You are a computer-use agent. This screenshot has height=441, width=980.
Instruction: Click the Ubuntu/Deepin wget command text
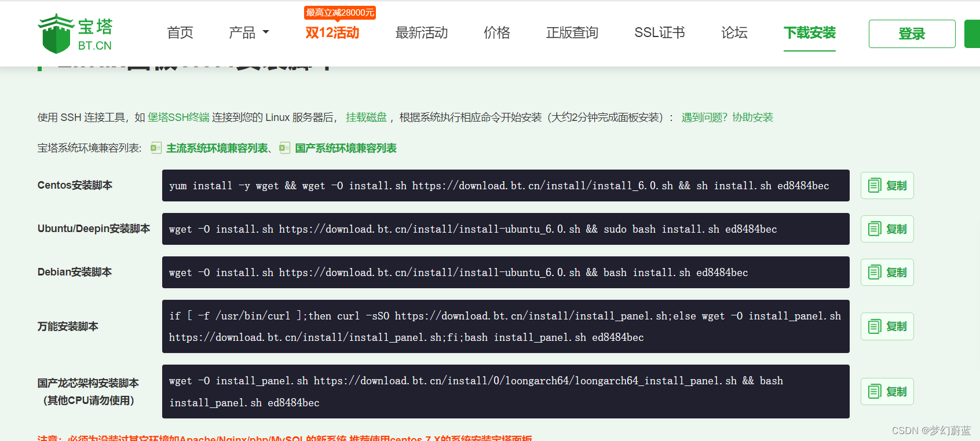pos(473,229)
